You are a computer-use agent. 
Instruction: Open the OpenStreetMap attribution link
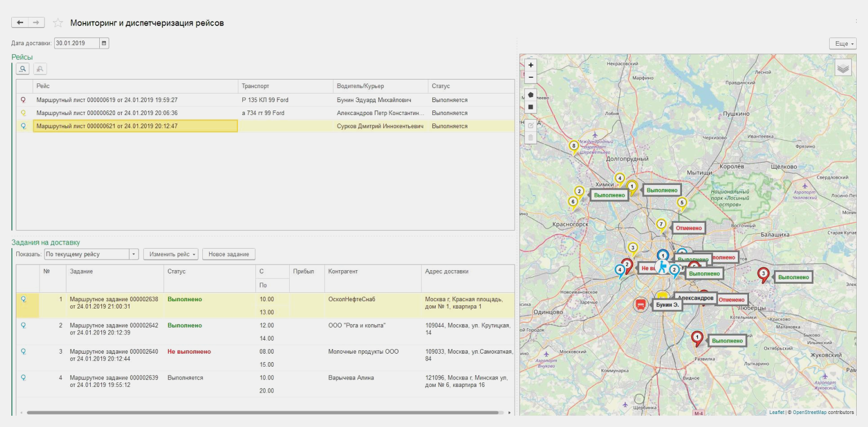pos(809,412)
